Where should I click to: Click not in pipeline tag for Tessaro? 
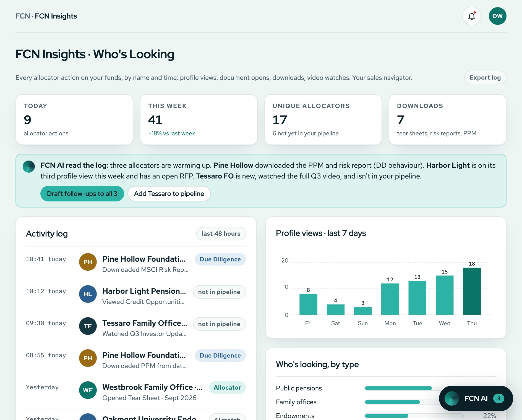[219, 324]
